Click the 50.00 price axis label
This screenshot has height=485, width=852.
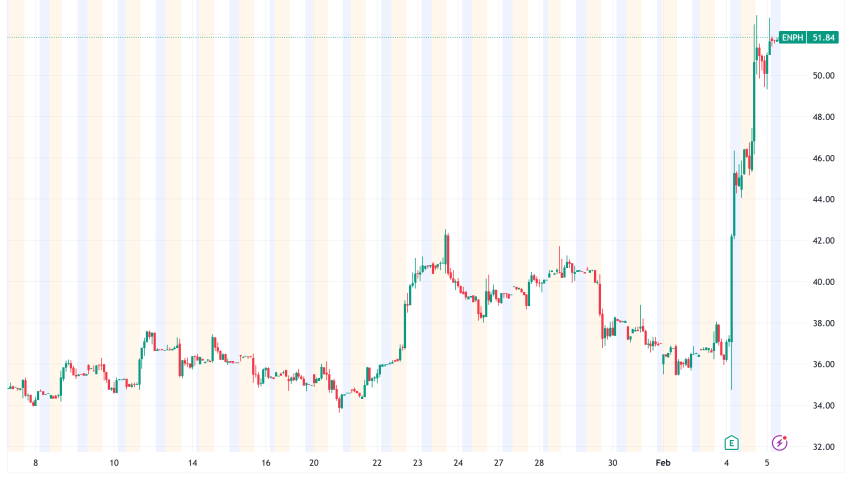pos(824,76)
